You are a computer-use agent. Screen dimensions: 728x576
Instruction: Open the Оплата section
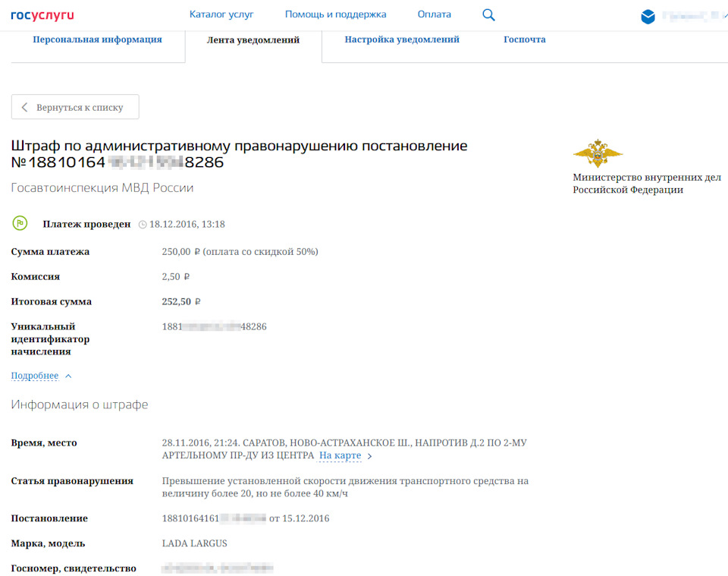[x=434, y=14]
